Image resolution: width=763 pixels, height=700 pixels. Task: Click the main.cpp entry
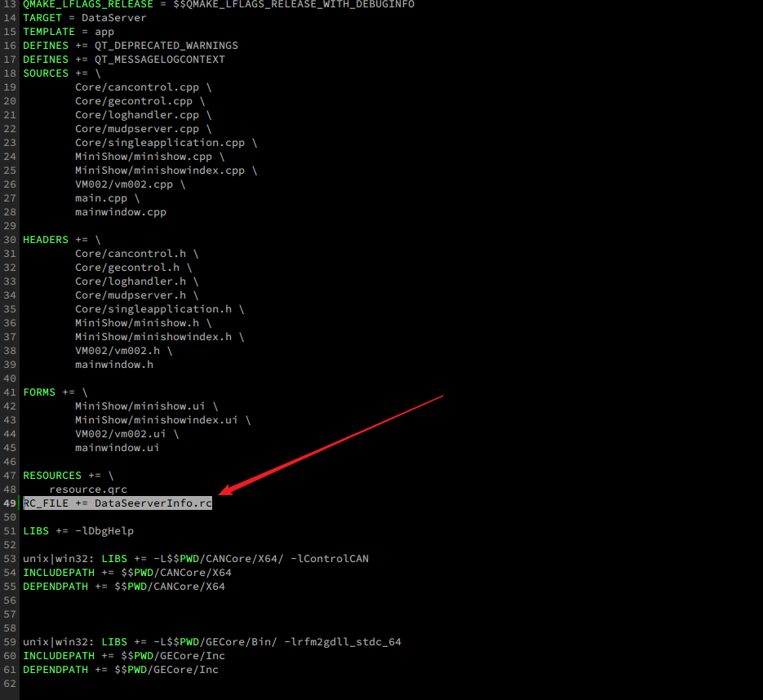click(108, 198)
